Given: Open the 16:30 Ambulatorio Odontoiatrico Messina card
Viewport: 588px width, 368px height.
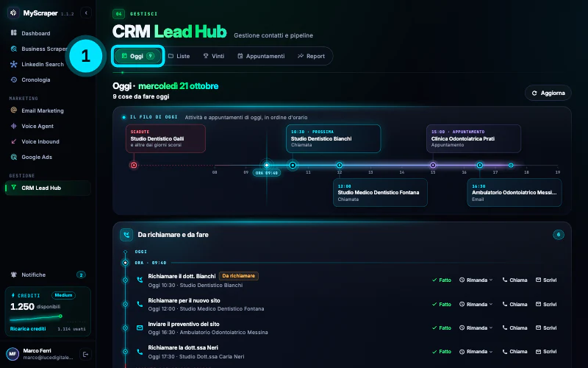Looking at the screenshot, I should (514, 192).
